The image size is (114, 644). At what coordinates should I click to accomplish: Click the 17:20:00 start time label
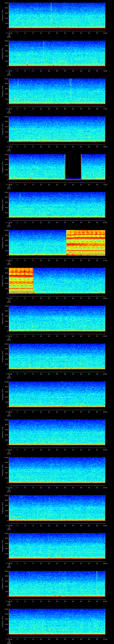pyautogui.click(x=9, y=260)
